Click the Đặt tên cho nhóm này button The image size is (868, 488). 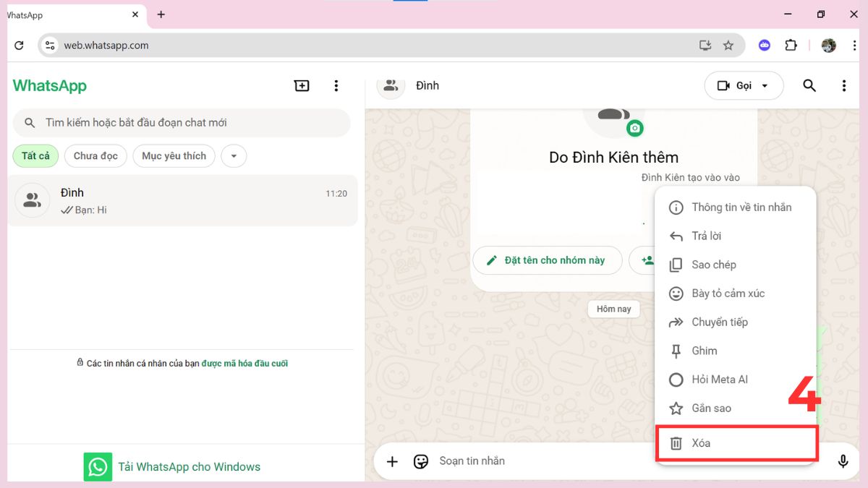coord(548,260)
